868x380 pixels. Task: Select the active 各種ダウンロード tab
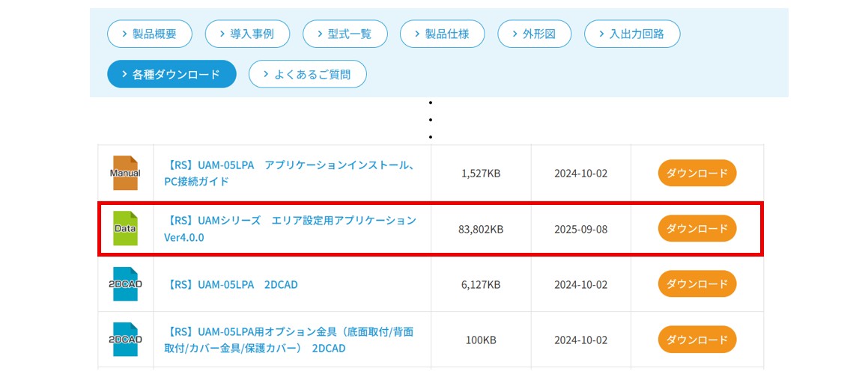coord(172,74)
